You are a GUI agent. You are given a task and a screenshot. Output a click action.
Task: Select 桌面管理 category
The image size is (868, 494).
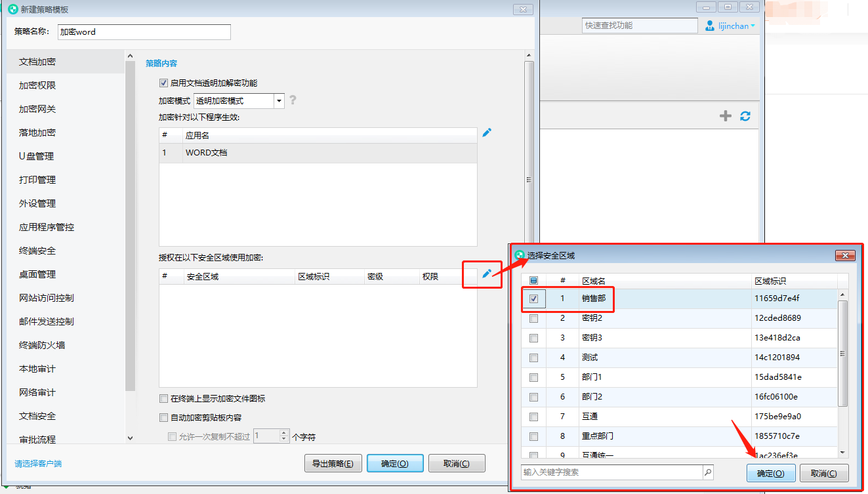tap(66, 274)
